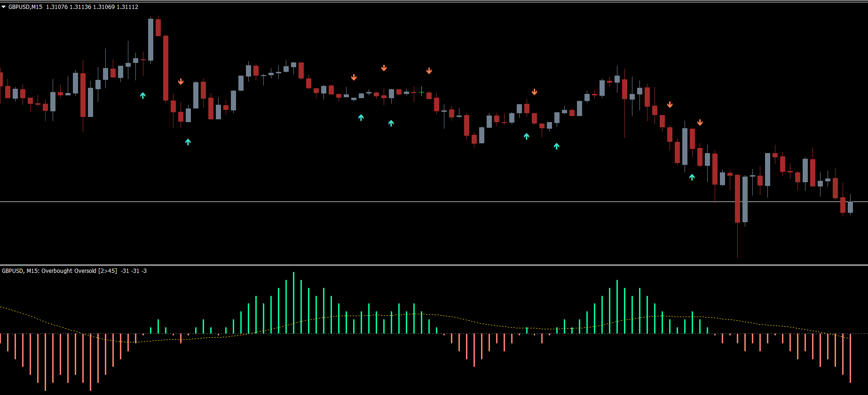Click the OHLC price values in header

coord(92,7)
